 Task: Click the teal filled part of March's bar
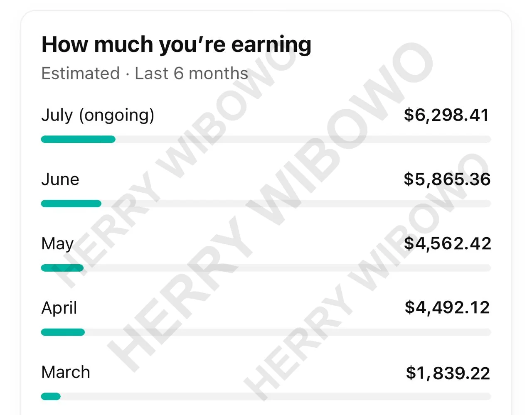51,397
